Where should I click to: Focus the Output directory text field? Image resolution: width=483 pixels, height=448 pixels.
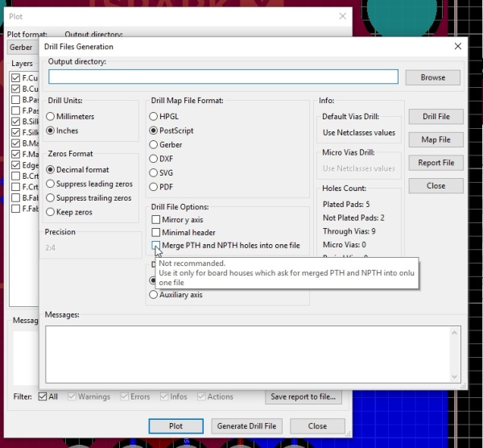(223, 77)
